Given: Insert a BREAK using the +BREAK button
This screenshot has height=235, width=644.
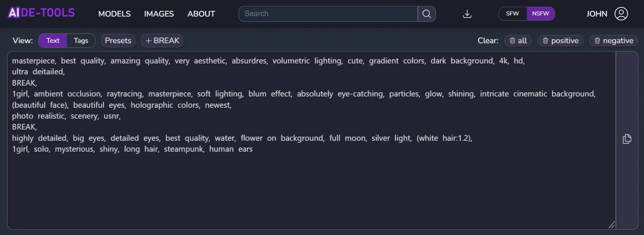Looking at the screenshot, I should point(162,41).
